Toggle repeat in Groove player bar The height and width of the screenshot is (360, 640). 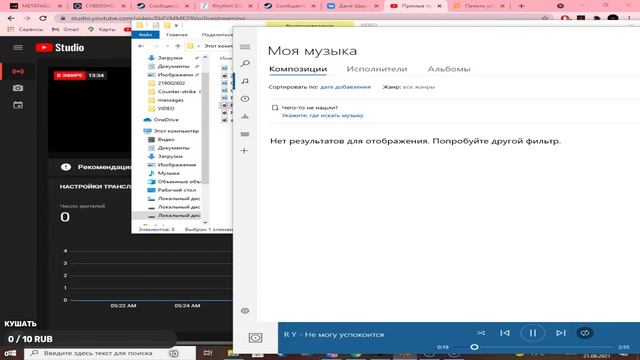(x=584, y=333)
